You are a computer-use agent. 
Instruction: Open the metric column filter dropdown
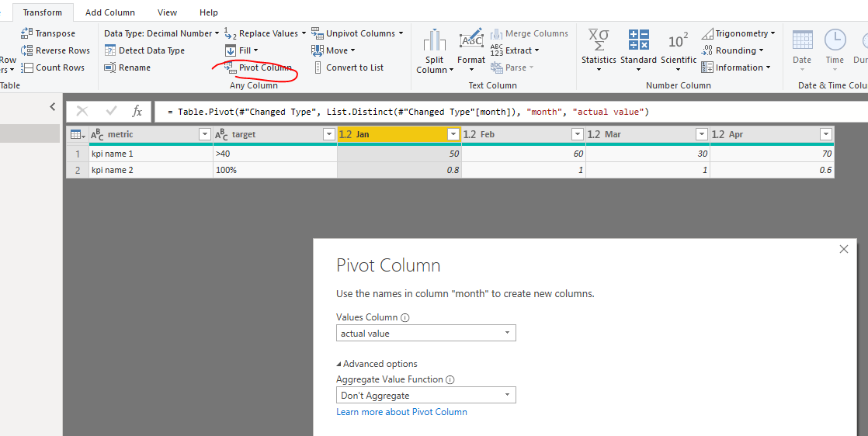tap(205, 134)
